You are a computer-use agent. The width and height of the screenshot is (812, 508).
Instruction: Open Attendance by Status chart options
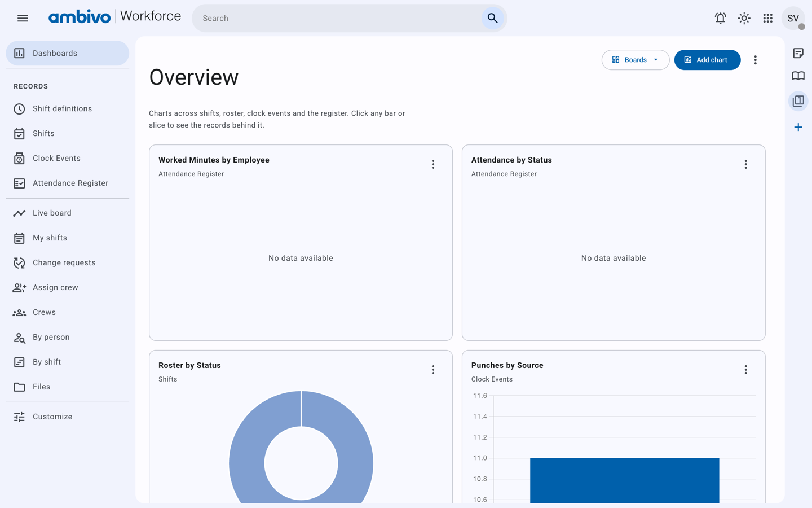click(x=745, y=164)
